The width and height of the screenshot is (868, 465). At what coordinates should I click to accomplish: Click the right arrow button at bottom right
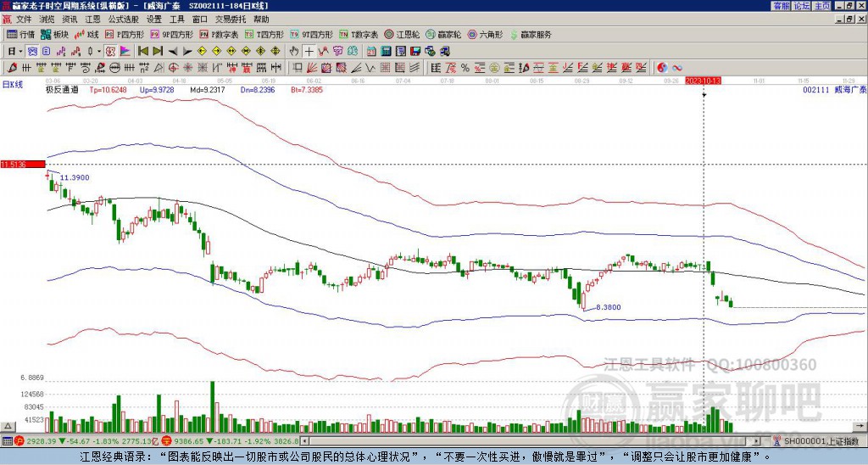[860, 426]
